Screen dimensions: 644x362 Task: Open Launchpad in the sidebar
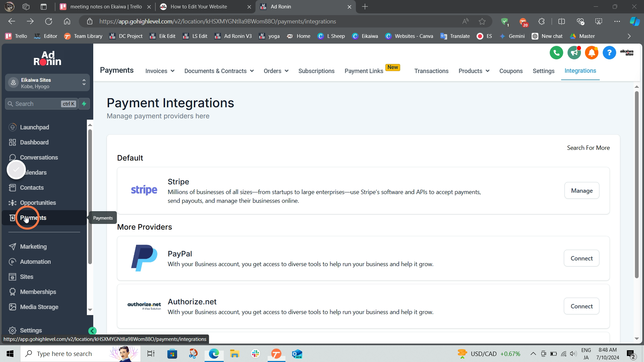tap(34, 127)
